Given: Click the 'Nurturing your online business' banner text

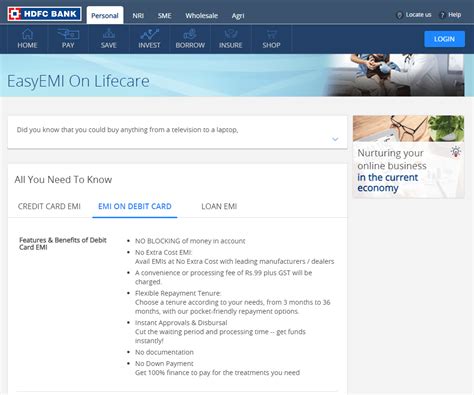Looking at the screenshot, I should pyautogui.click(x=392, y=170).
